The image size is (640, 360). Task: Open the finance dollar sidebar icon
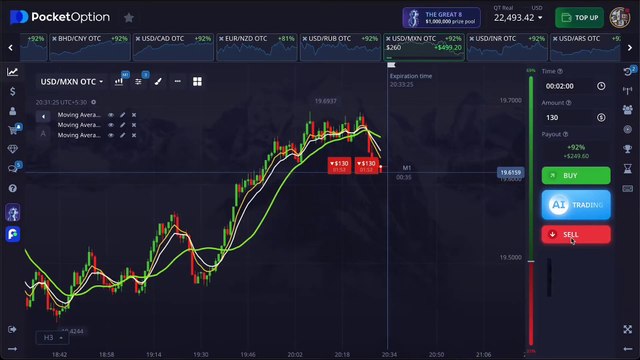click(12, 91)
